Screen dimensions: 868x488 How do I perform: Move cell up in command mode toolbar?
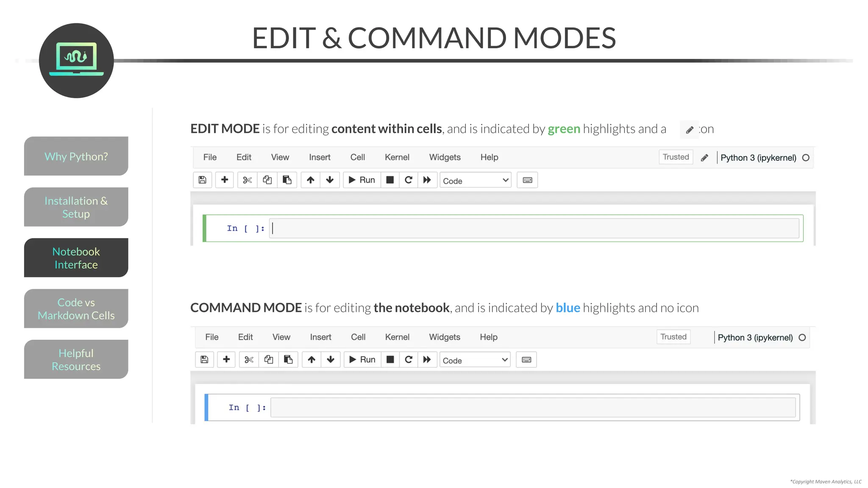click(x=312, y=360)
